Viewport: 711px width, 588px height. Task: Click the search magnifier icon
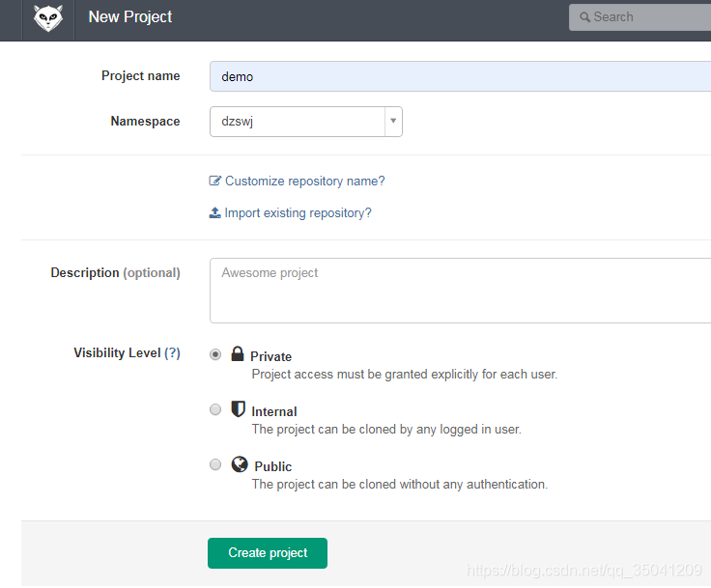point(585,17)
